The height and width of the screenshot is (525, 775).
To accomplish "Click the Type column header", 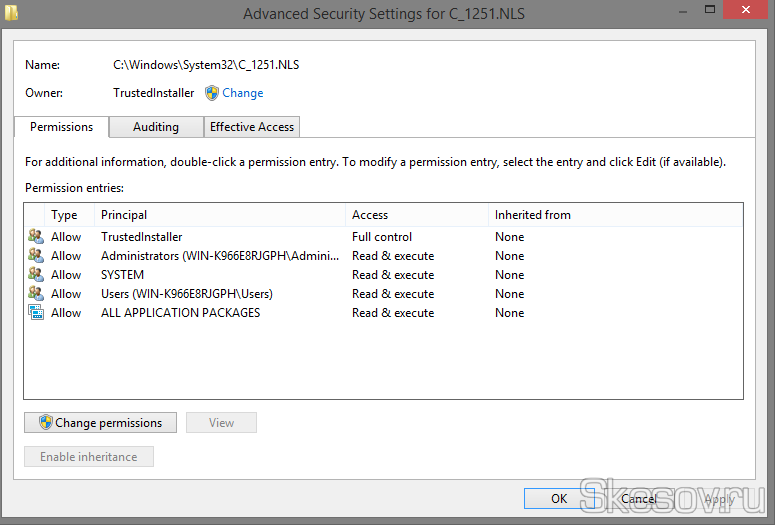I will [64, 215].
